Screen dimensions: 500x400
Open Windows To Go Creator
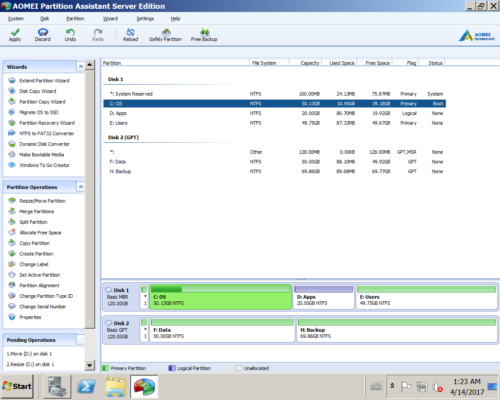39,165
